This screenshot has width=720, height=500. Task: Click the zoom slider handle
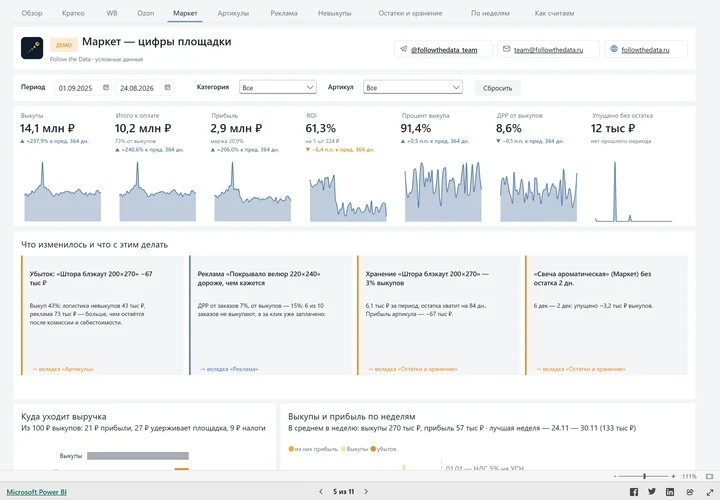[644, 477]
